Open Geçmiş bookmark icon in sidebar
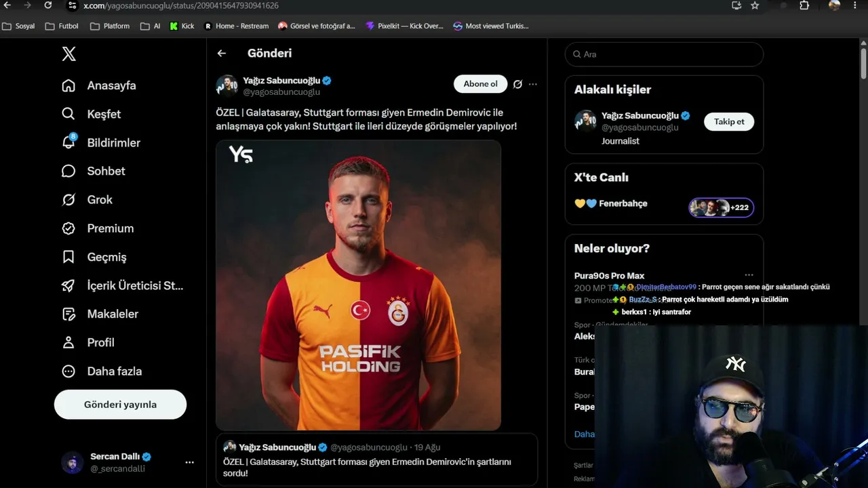The width and height of the screenshot is (868, 488). point(68,257)
